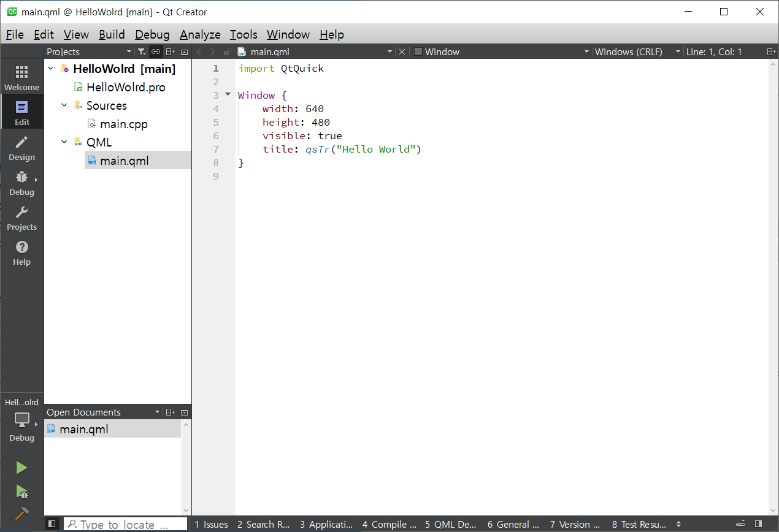The height and width of the screenshot is (532, 779).
Task: Open the 4 Compile Output pane
Action: tap(389, 524)
